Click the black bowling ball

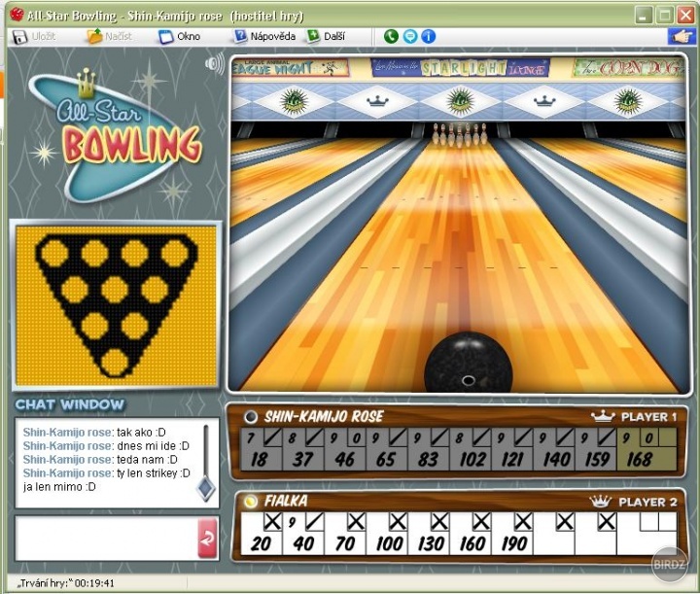point(468,363)
